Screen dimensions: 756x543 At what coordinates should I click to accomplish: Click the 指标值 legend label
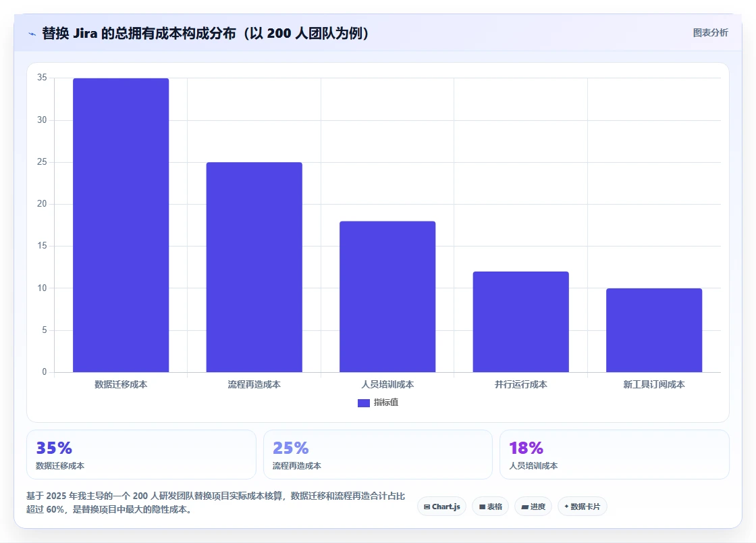pyautogui.click(x=386, y=403)
